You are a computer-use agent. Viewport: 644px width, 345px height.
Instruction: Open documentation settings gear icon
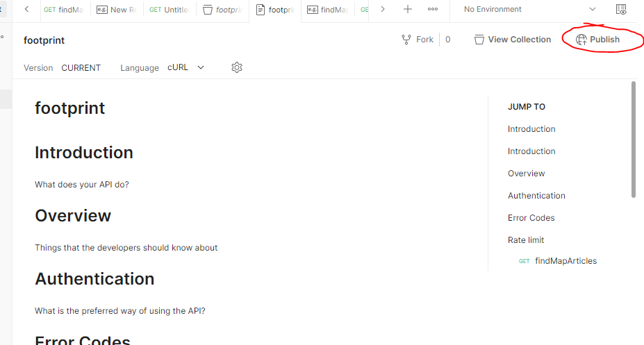(237, 67)
